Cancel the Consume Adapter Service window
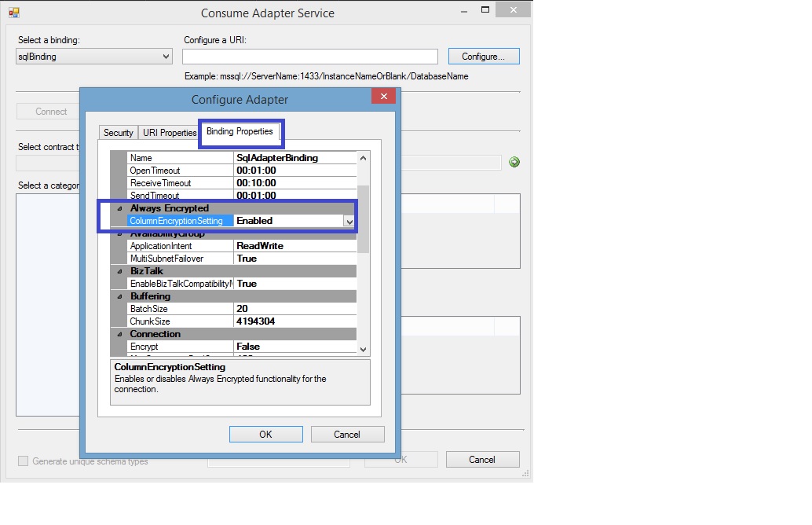Screen dimensions: 812x525 [x=482, y=460]
